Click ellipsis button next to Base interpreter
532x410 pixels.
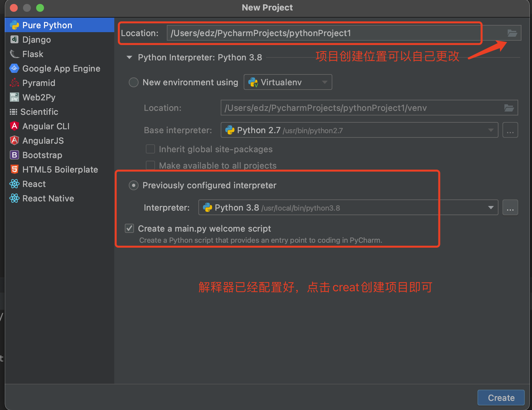[510, 130]
